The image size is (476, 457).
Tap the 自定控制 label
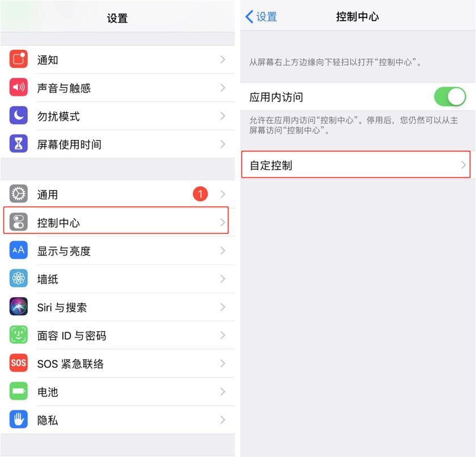(271, 166)
